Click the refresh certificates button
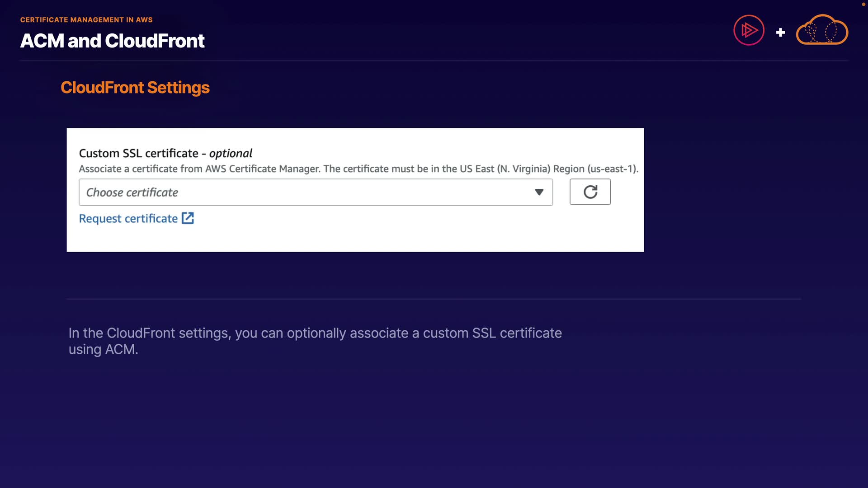 pyautogui.click(x=590, y=192)
